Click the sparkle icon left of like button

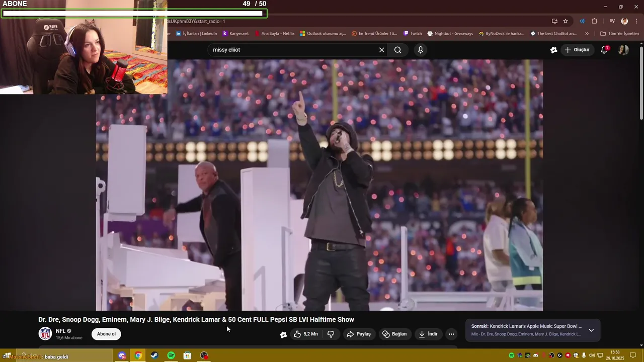coord(283,334)
